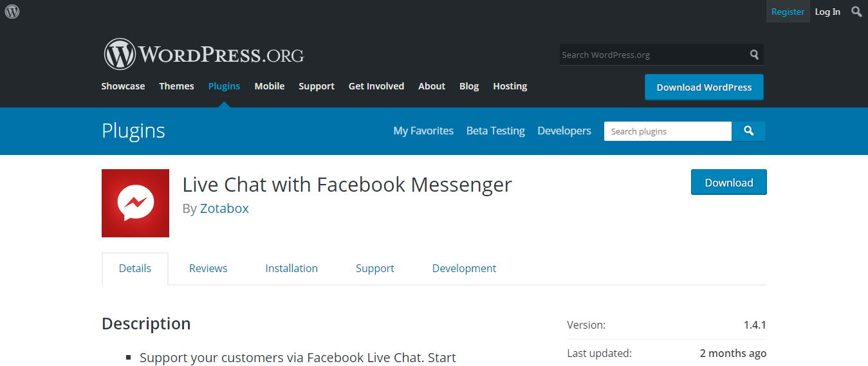The image size is (868, 366).
Task: Open the Showcase menu item
Action: (x=123, y=86)
